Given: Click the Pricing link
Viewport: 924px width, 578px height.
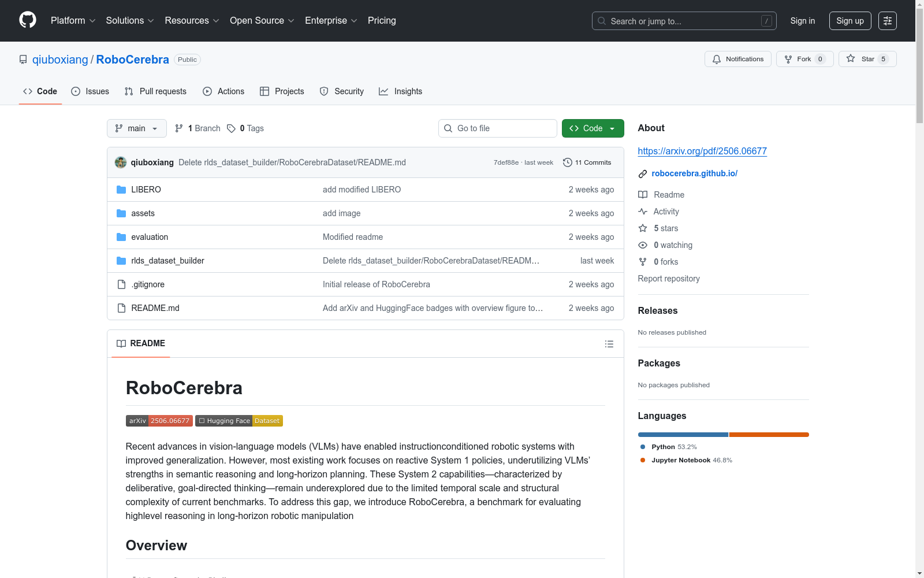Looking at the screenshot, I should click(382, 21).
